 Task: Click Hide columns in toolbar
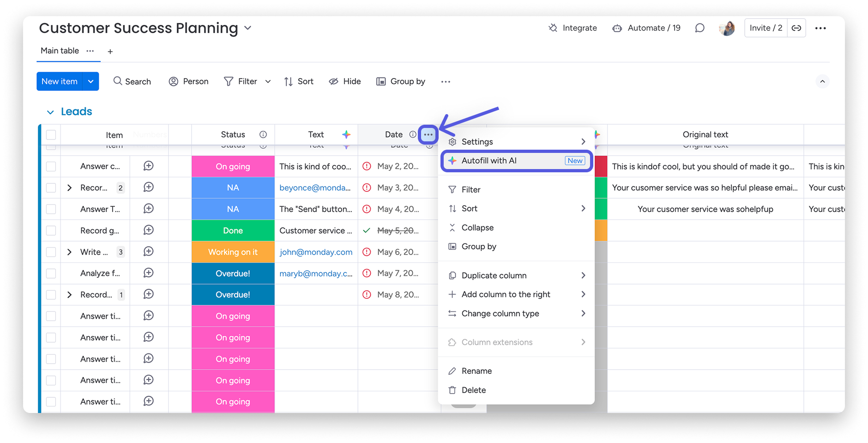(344, 82)
